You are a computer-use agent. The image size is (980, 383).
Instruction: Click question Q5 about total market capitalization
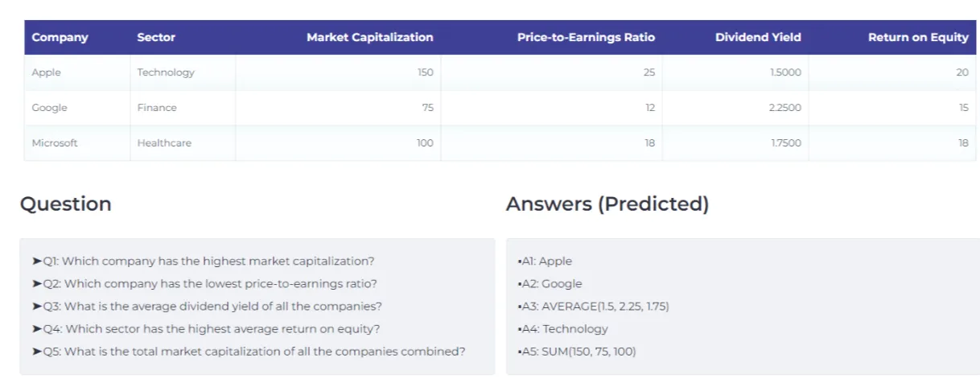click(x=249, y=352)
